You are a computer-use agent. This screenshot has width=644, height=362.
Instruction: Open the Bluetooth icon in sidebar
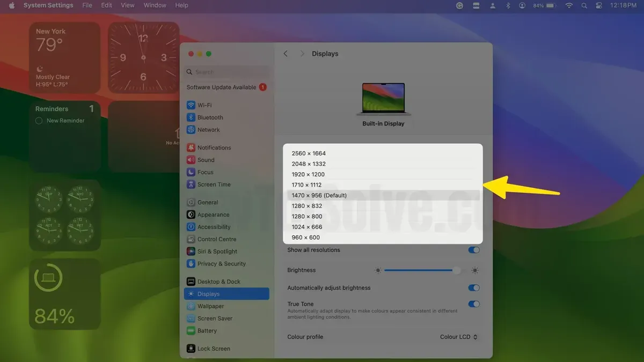(191, 117)
